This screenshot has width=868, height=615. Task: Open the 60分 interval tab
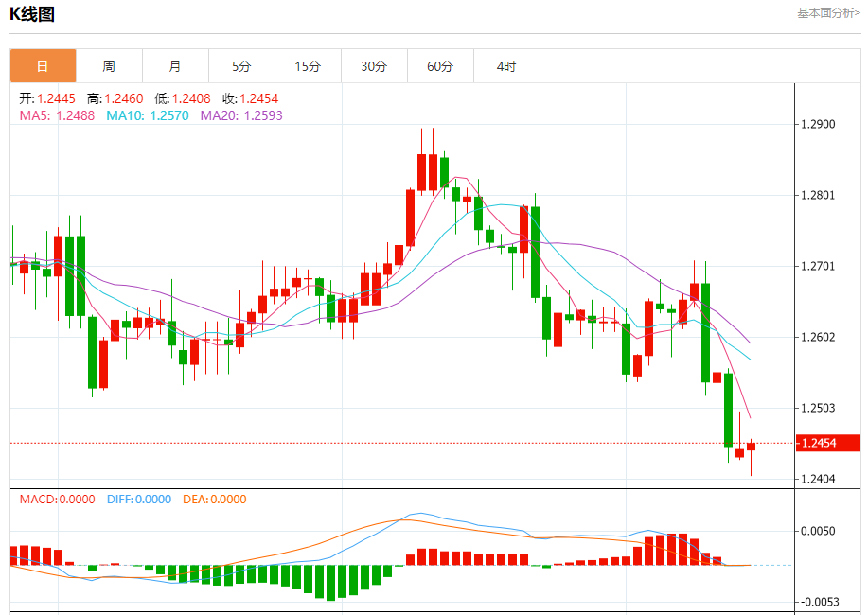(440, 66)
